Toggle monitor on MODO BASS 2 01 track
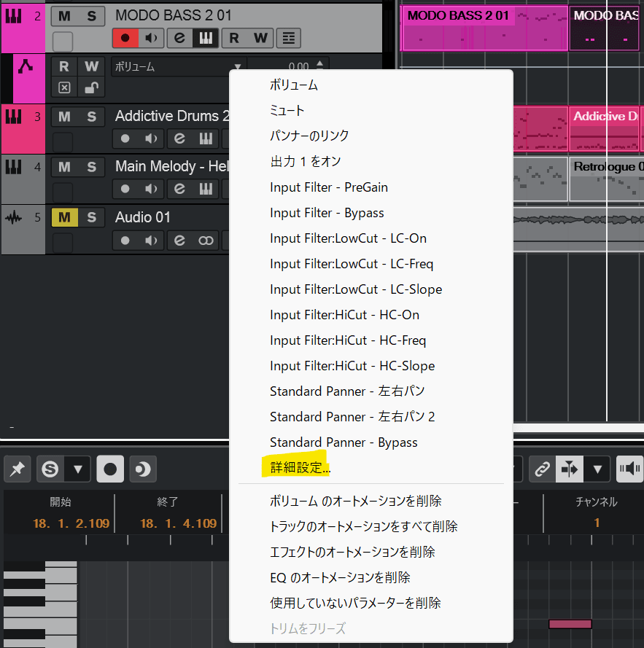Screen dimensions: 644x648 pyautogui.click(x=151, y=38)
